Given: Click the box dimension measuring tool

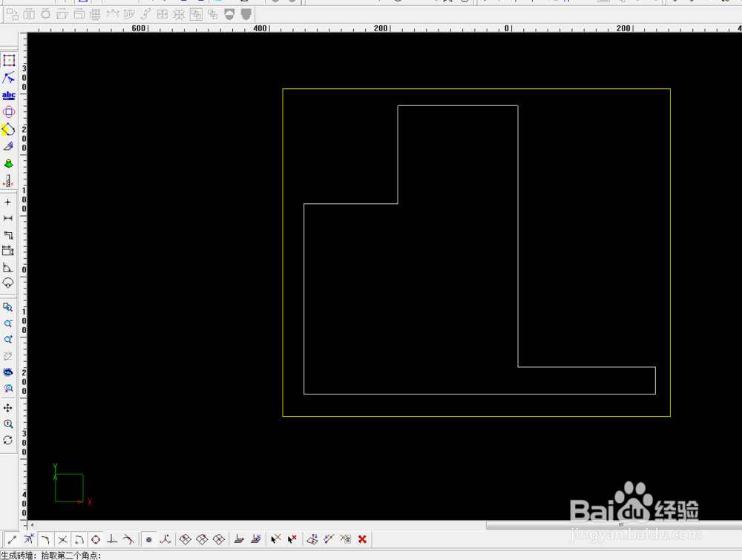Looking at the screenshot, I should pos(8,251).
